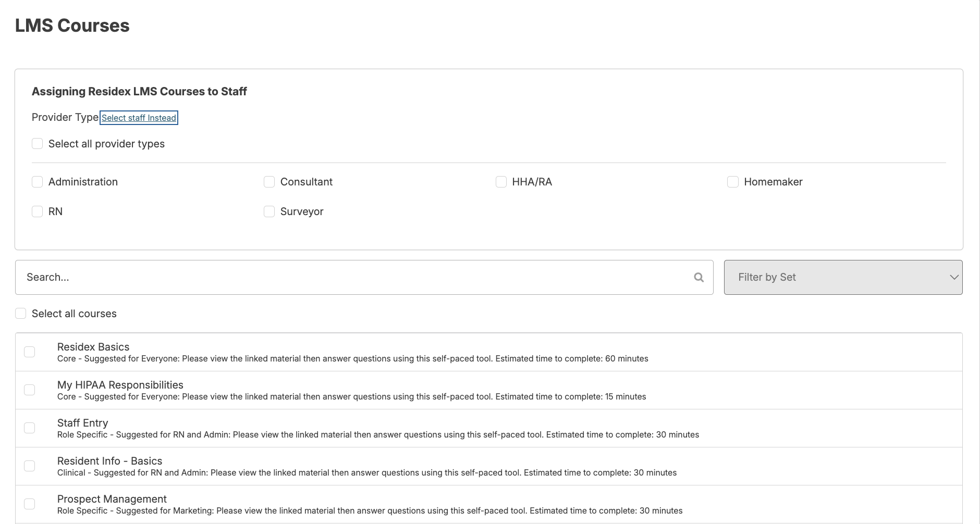Click the Surveyor label text
Screen dimensions: 980x524
tap(302, 211)
